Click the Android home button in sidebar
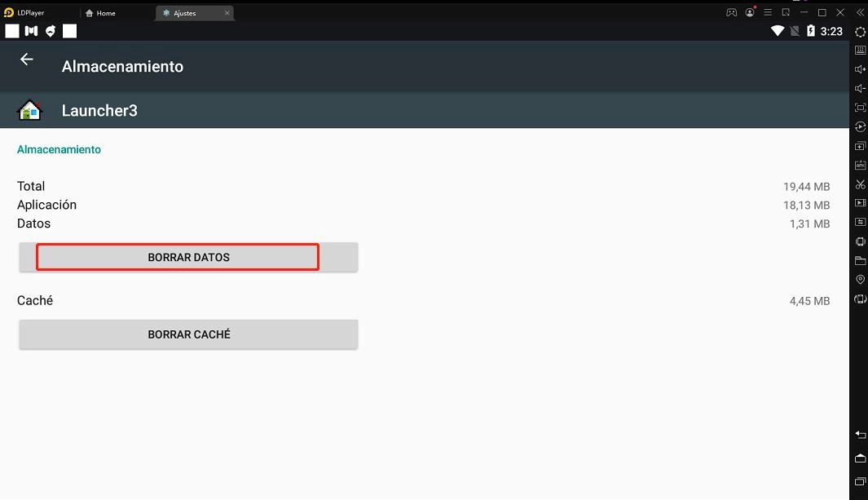This screenshot has height=500, width=868. click(x=860, y=458)
